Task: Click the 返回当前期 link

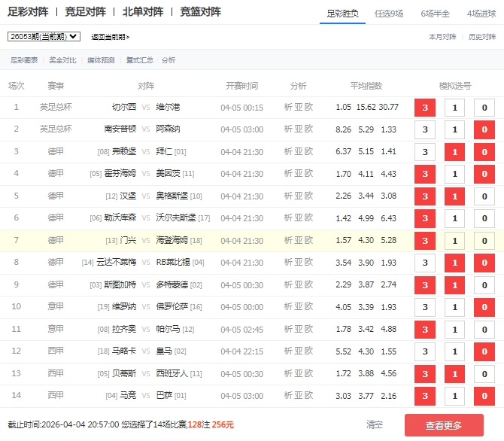Action: point(110,37)
